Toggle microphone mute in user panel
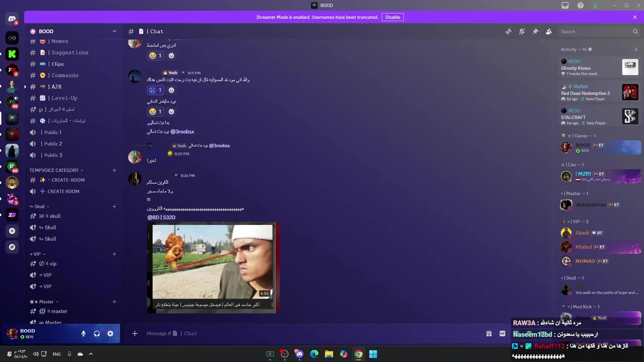This screenshot has width=644, height=362. (x=84, y=333)
